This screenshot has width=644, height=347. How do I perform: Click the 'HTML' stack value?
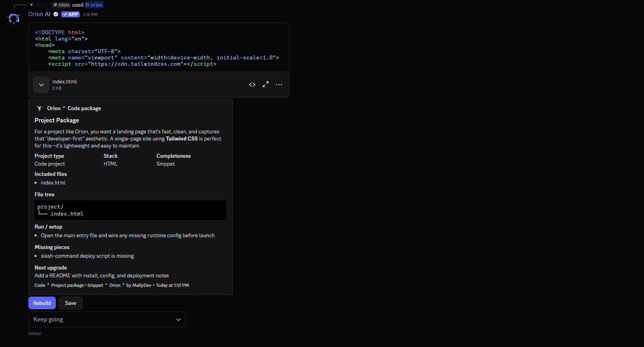point(110,164)
